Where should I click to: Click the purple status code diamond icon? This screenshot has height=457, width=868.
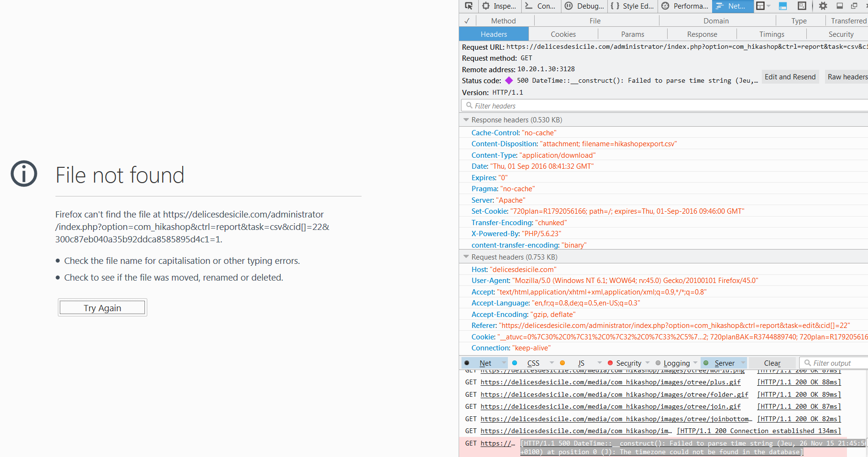coord(509,81)
